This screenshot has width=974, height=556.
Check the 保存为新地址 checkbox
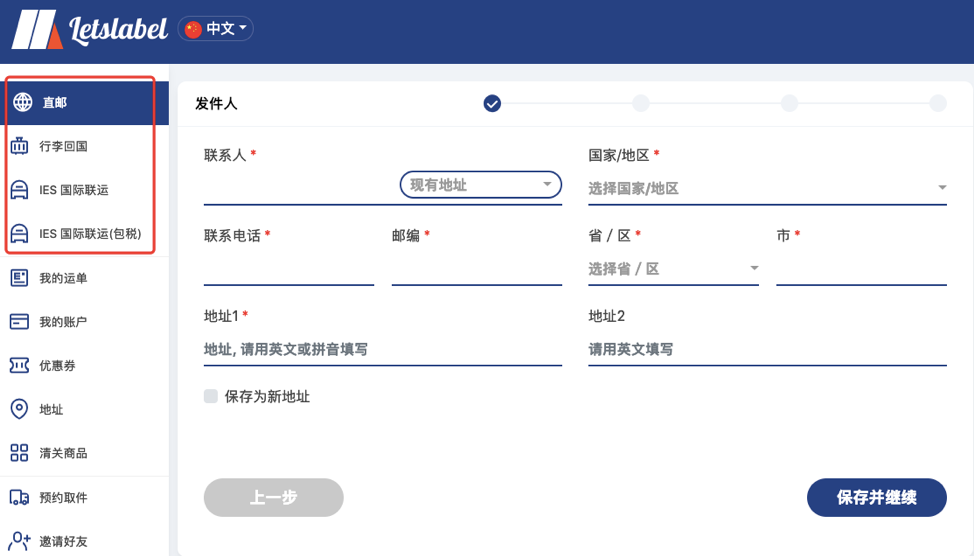[211, 396]
